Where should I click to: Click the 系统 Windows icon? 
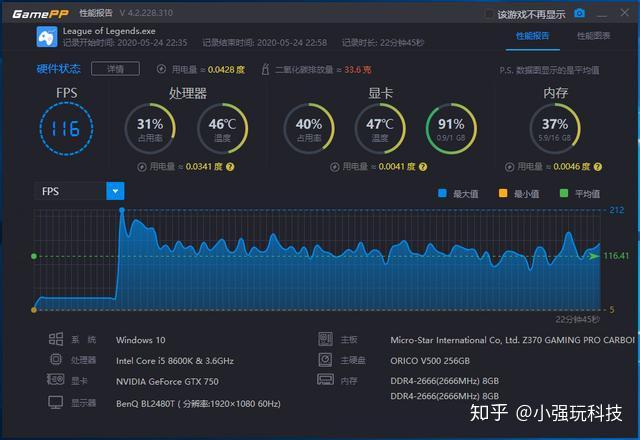point(56,339)
